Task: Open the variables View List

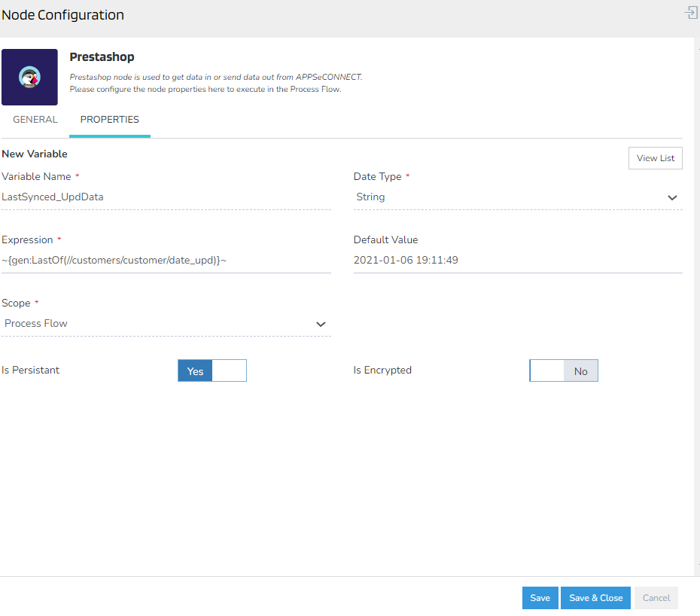Action: [x=655, y=157]
